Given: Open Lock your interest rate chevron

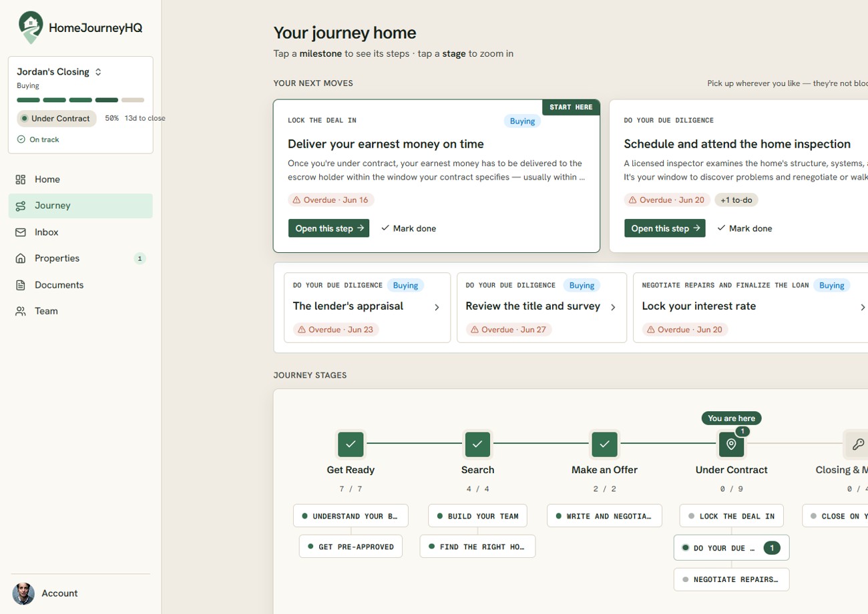Looking at the screenshot, I should click(x=863, y=307).
